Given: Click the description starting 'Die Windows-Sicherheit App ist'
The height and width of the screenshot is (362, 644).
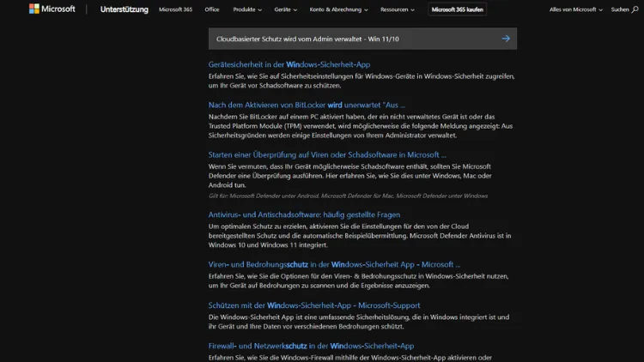Looking at the screenshot, I should tap(359, 322).
